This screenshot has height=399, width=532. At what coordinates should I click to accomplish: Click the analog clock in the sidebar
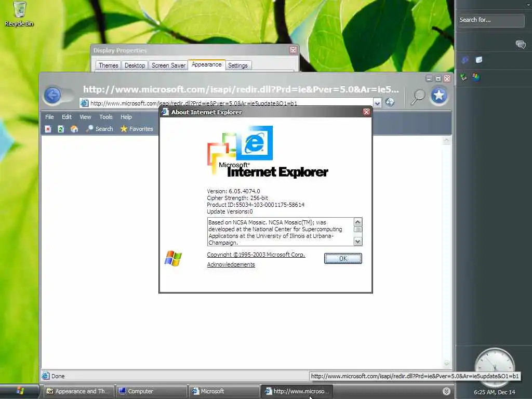(495, 367)
